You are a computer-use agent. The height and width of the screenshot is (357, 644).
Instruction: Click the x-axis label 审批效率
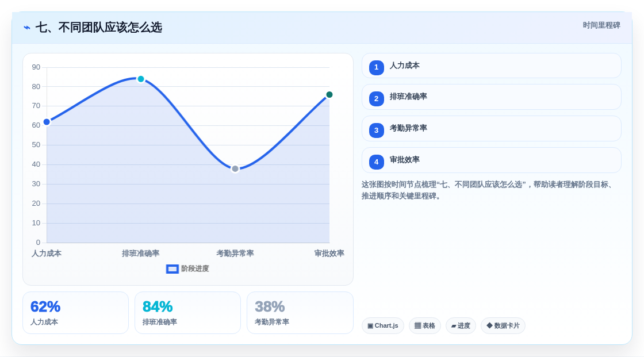pos(329,254)
